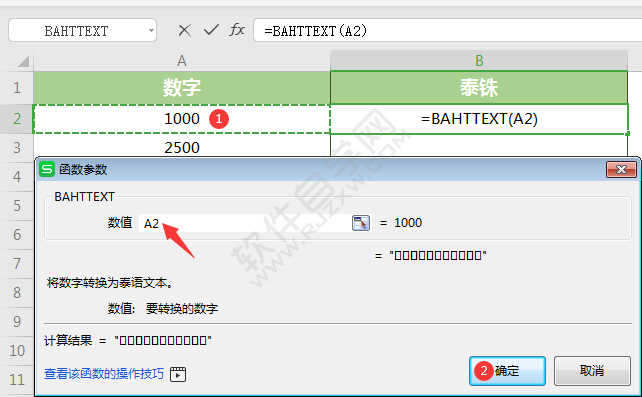Click the range selector icon beside 数值 field
The width and height of the screenshot is (642, 397).
(x=361, y=223)
